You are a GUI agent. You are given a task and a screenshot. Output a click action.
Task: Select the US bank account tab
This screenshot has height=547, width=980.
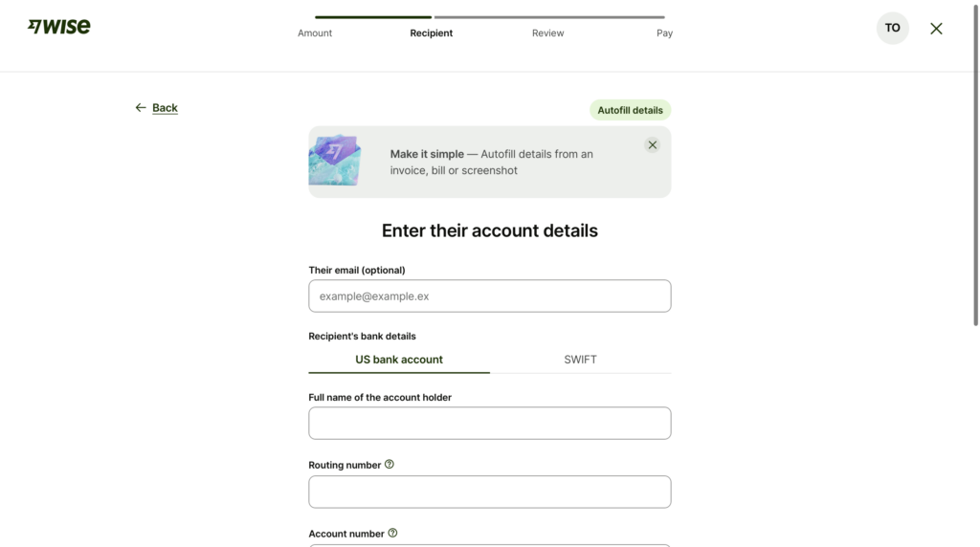[399, 360]
